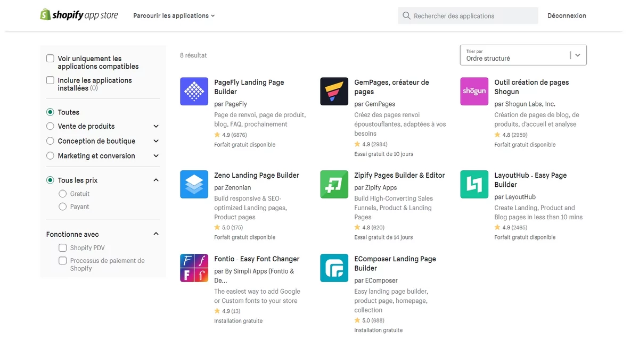Viewport: 639px width, 364px height.
Task: Click GemPages' 4.9 (2984) rating
Action: tap(371, 144)
